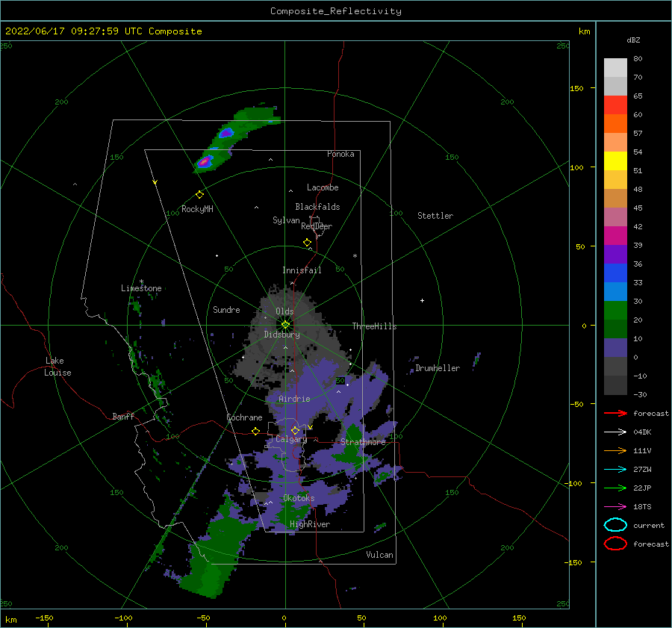Screen dimensions: 672x628
Task: Click the Sylvan label
Action: (x=286, y=220)
